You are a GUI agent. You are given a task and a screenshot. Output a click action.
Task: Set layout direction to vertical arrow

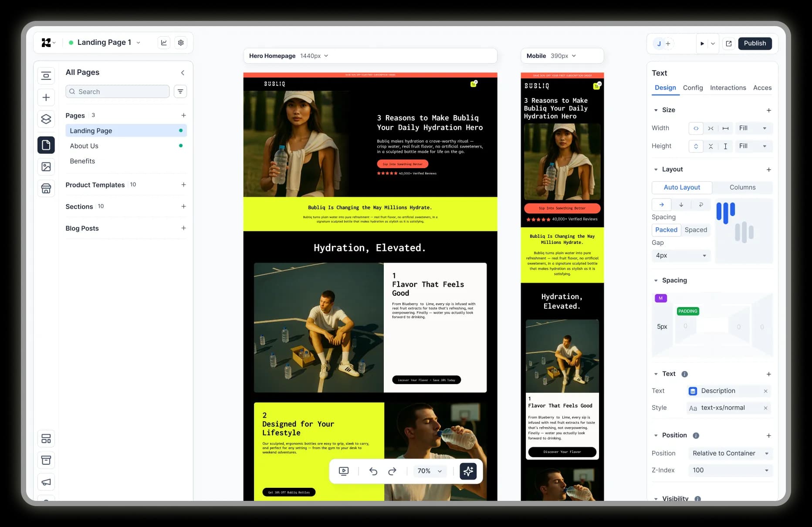click(681, 205)
